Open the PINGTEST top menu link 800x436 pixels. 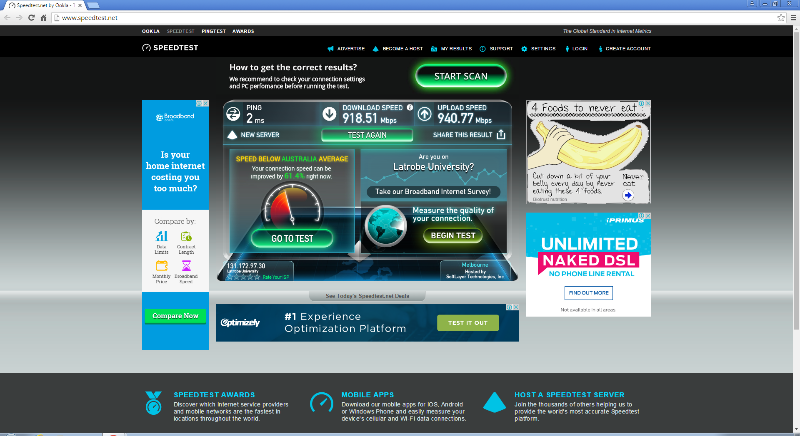pyautogui.click(x=213, y=31)
